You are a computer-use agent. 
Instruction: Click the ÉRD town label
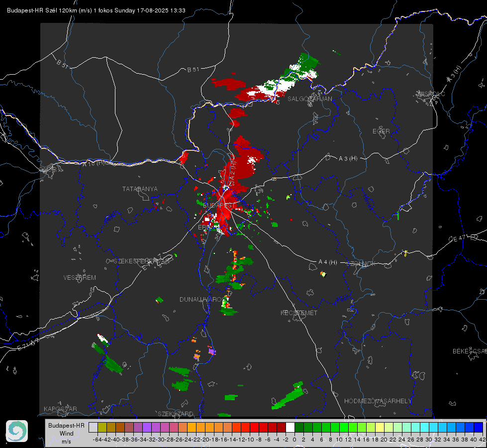coord(204,227)
